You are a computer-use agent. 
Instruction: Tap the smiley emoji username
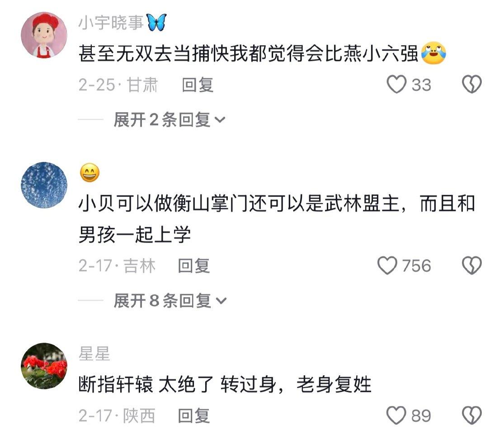click(x=89, y=173)
